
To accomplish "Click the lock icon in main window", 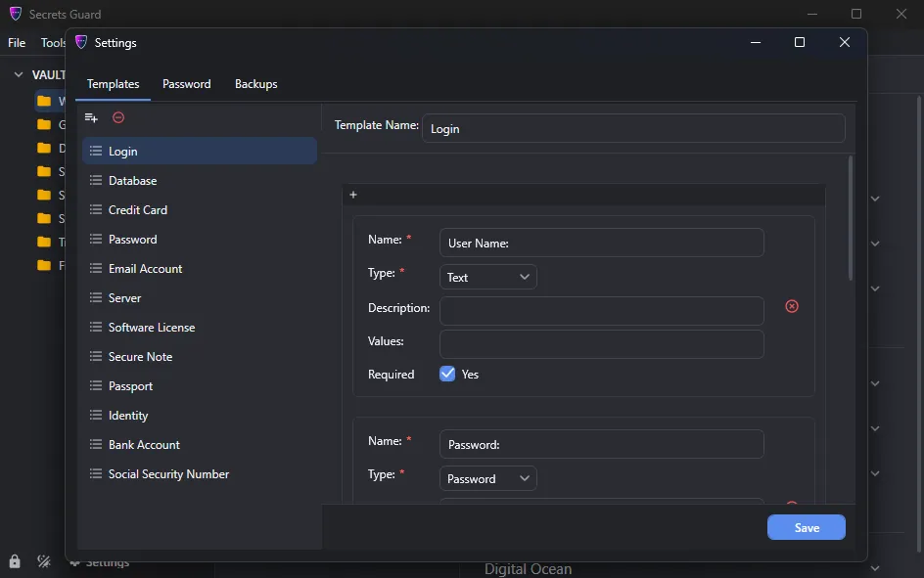I will point(15,561).
